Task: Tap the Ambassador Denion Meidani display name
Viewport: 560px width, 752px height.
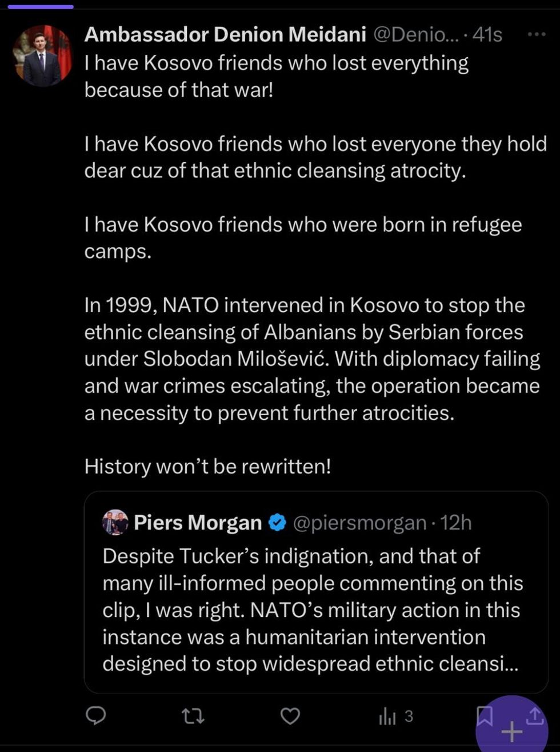Action: pyautogui.click(x=225, y=35)
